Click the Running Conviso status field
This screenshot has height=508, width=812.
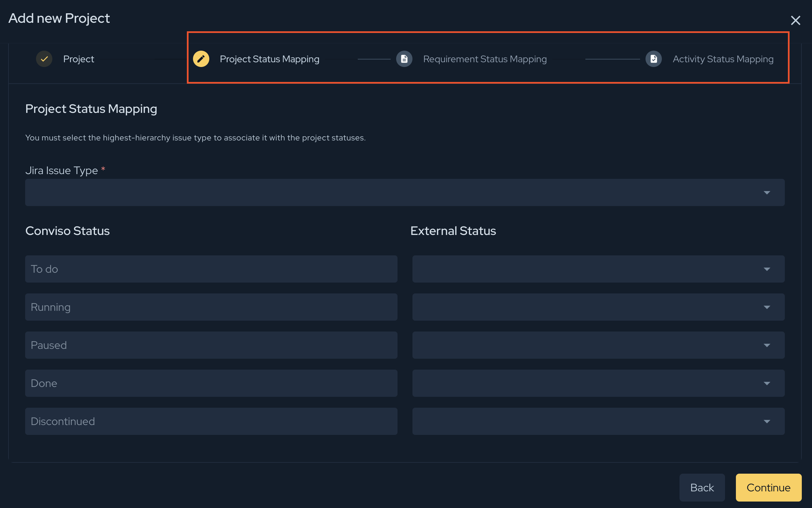pyautogui.click(x=211, y=307)
